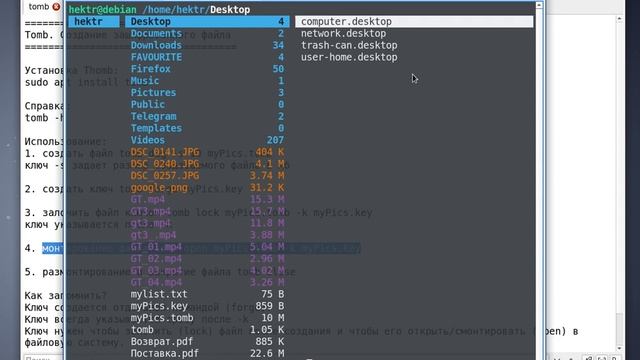The height and width of the screenshot is (360, 640).
Task: Switch to the tomb editor tab
Action: (39, 7)
